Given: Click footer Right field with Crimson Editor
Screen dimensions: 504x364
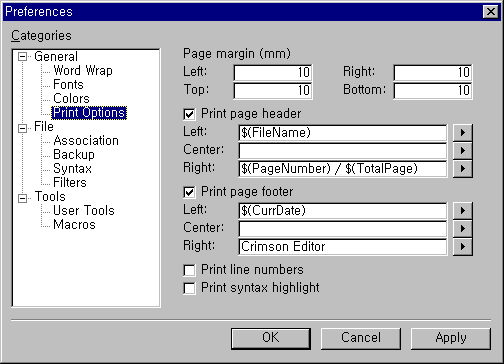Looking at the screenshot, I should coord(343,247).
